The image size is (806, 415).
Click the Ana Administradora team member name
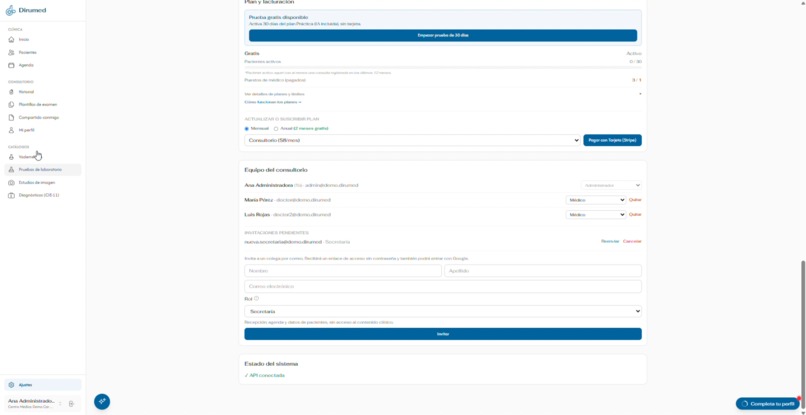pos(269,185)
